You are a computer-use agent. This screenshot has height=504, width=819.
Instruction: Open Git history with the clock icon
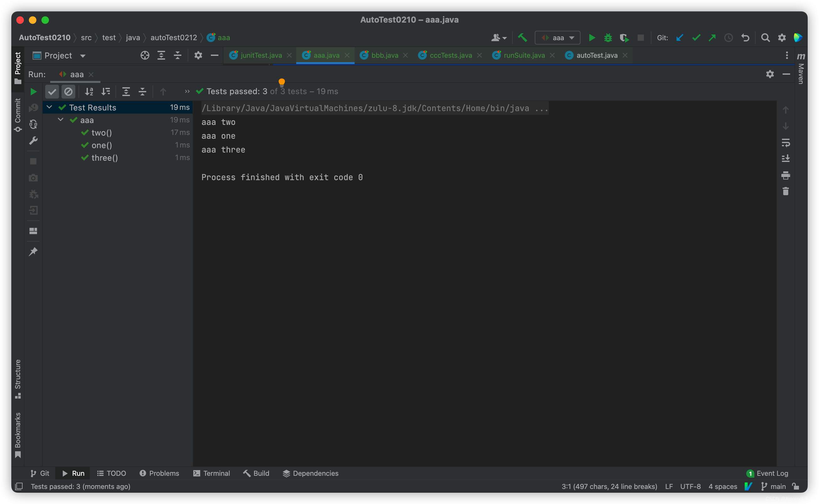(x=728, y=38)
